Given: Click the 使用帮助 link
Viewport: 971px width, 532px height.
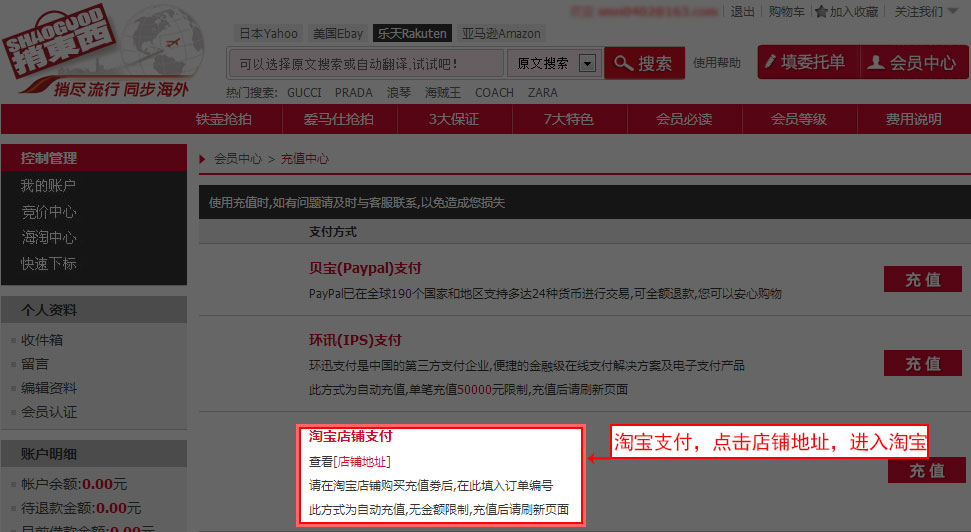Looking at the screenshot, I should pyautogui.click(x=716, y=63).
